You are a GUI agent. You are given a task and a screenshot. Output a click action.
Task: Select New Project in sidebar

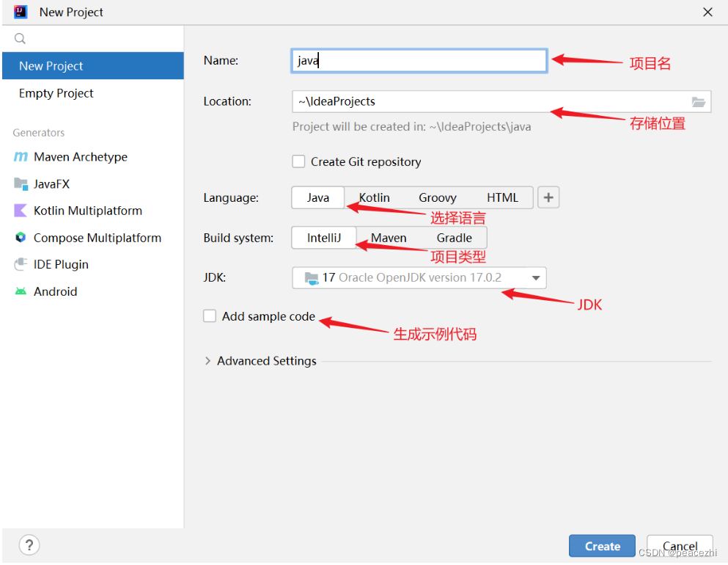(51, 66)
